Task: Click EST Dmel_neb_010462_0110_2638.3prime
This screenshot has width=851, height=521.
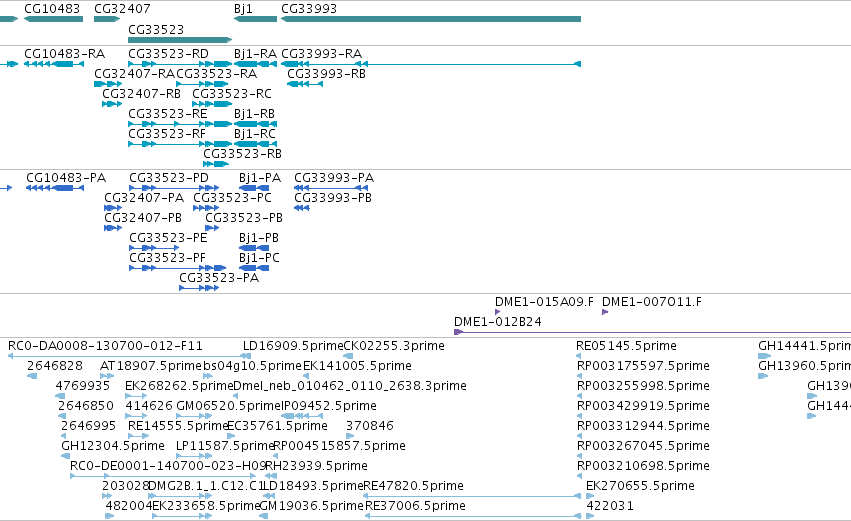Action: tap(350, 386)
